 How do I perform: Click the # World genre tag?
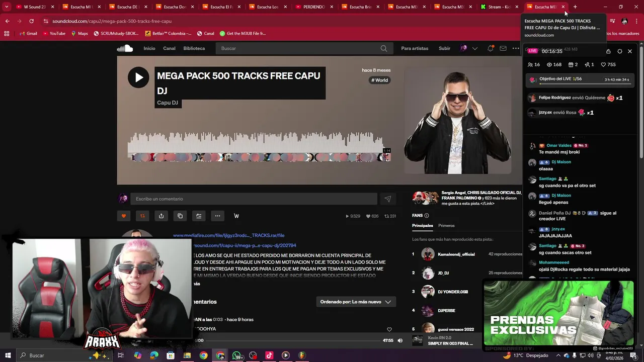(x=380, y=80)
